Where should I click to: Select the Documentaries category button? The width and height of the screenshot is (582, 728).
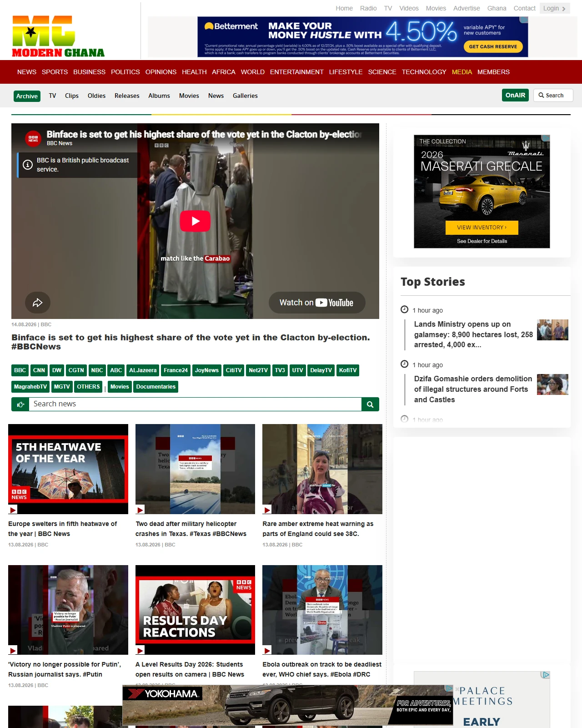[x=156, y=387]
